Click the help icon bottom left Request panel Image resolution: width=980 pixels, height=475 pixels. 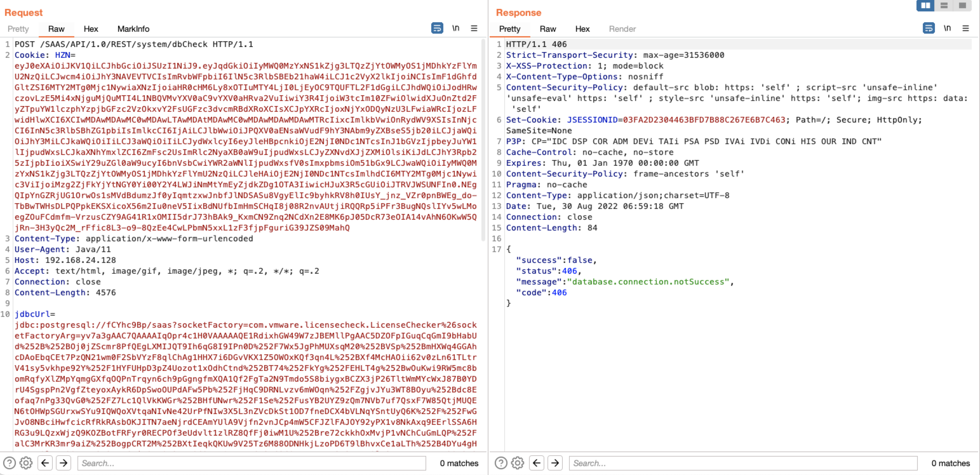[x=10, y=463]
